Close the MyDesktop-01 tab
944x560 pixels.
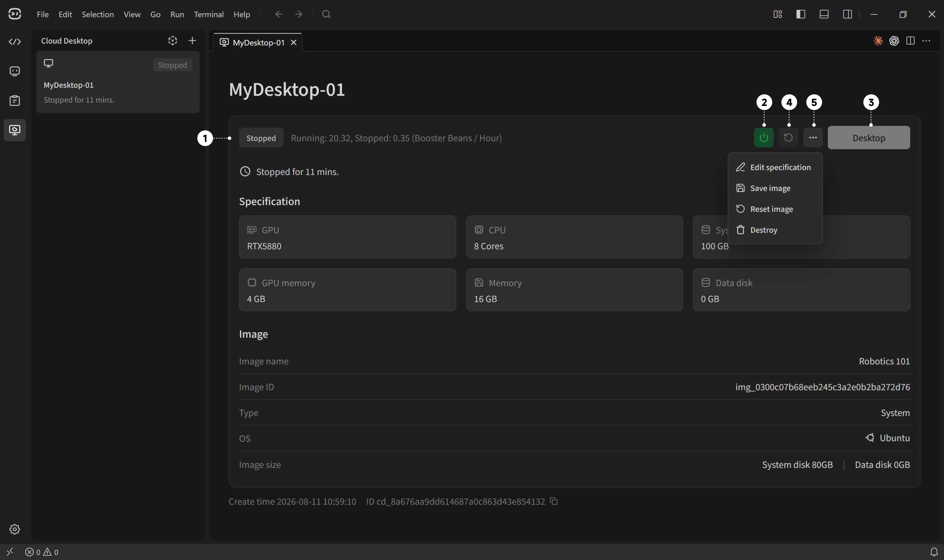tap(293, 42)
